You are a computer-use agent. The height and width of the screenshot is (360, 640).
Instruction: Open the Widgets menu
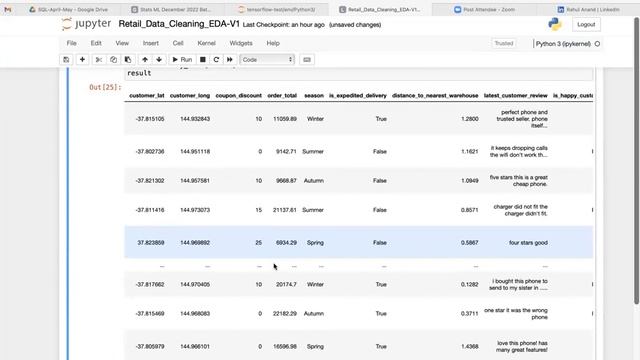[241, 43]
